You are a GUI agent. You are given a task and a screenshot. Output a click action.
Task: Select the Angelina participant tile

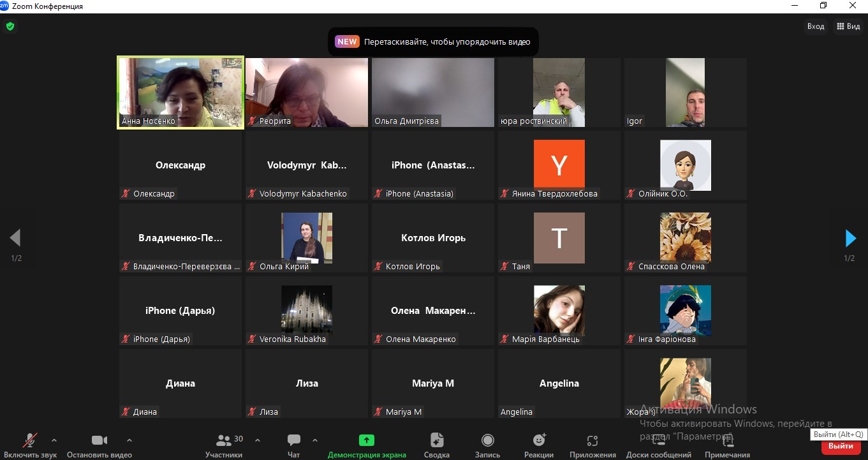point(559,383)
